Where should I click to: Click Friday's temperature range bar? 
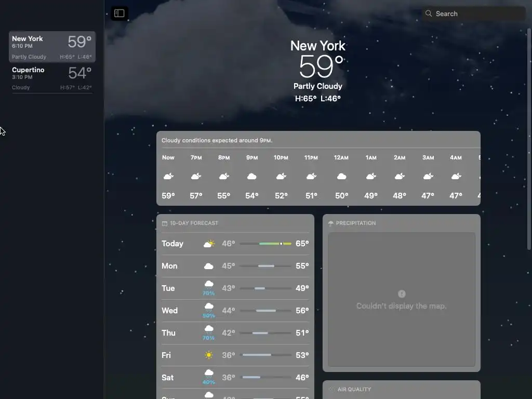tap(265, 355)
